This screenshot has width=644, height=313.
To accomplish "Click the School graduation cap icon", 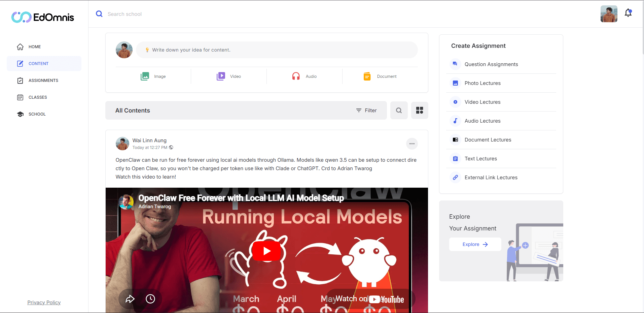I will (20, 114).
